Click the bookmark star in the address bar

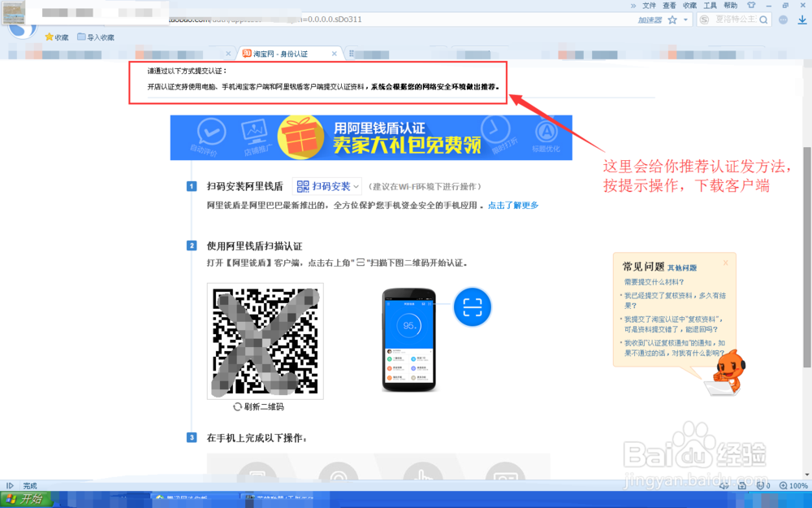tap(672, 20)
